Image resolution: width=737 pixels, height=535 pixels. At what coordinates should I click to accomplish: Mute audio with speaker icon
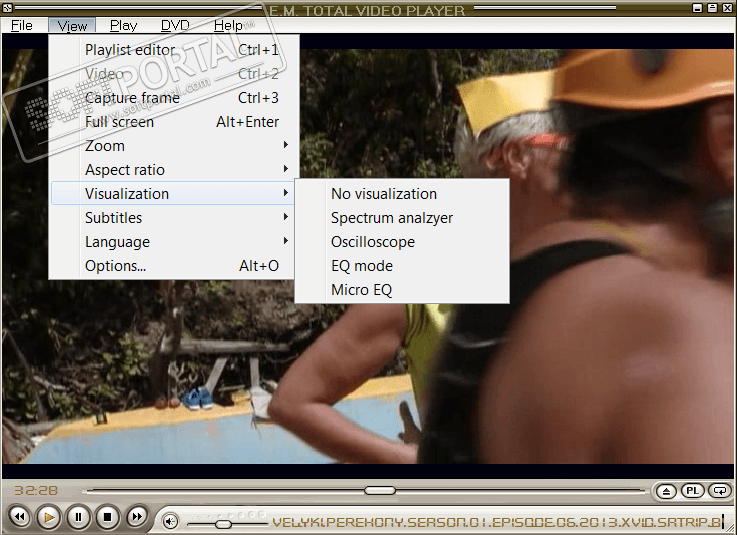tap(170, 521)
